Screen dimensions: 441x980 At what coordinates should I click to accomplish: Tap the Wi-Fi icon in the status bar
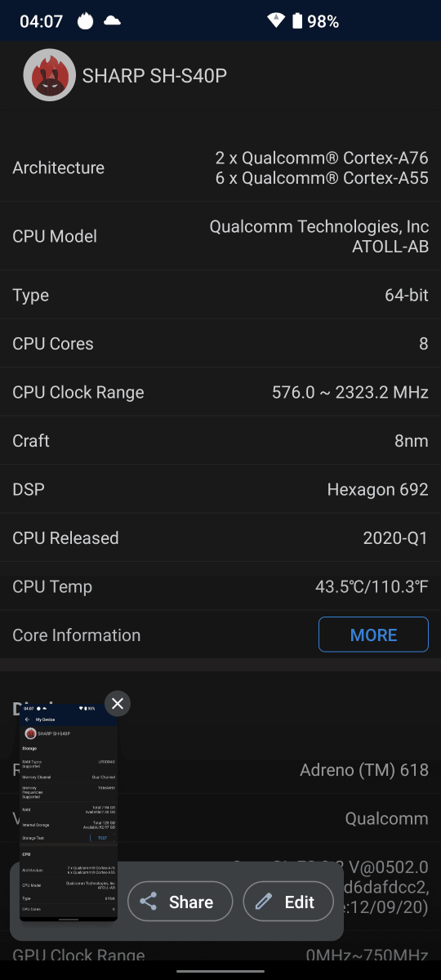tap(276, 21)
